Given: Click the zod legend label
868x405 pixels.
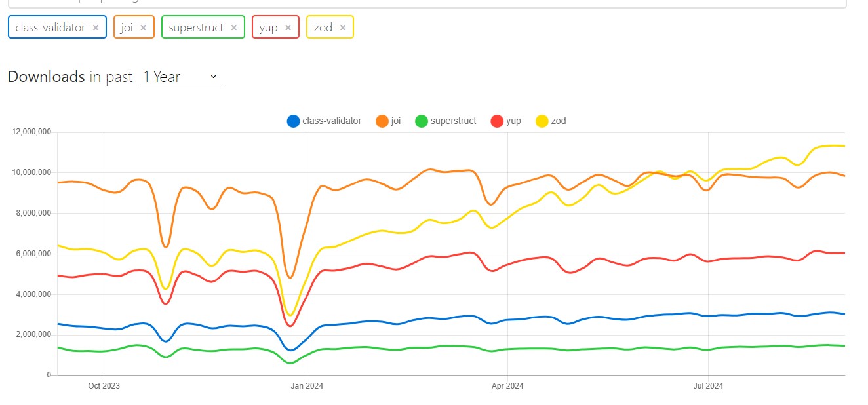Looking at the screenshot, I should point(559,121).
